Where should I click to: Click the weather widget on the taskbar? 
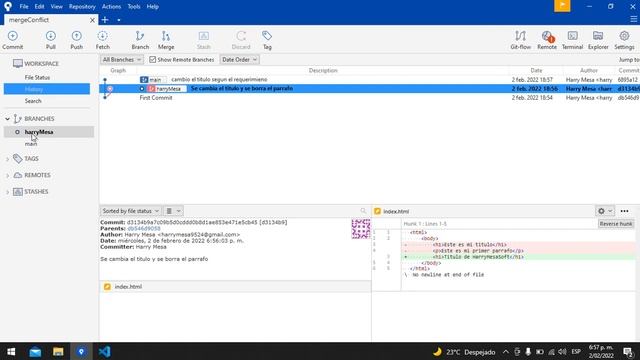tap(464, 352)
